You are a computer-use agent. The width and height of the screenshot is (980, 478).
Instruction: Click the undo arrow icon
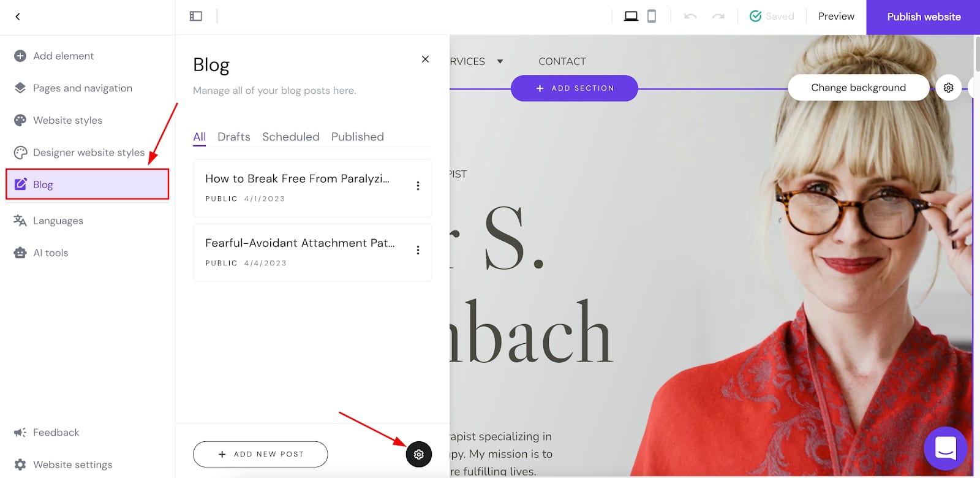click(x=690, y=17)
